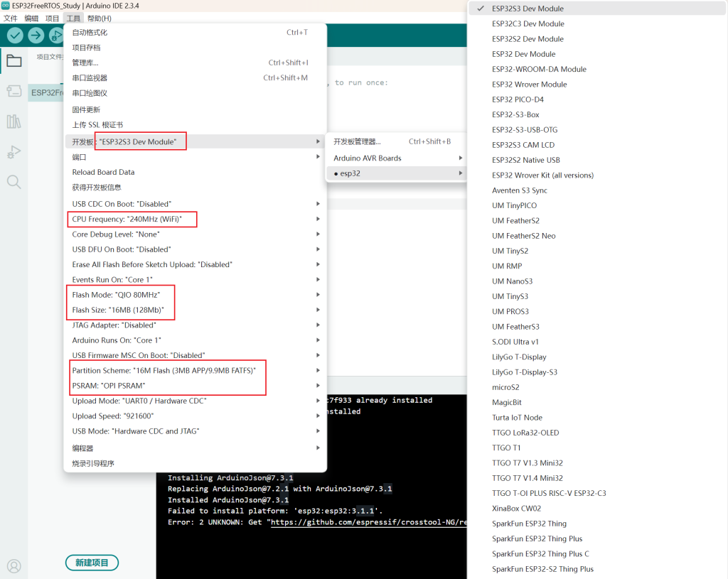Select the checked ESP32S3 Dev Module board

528,9
